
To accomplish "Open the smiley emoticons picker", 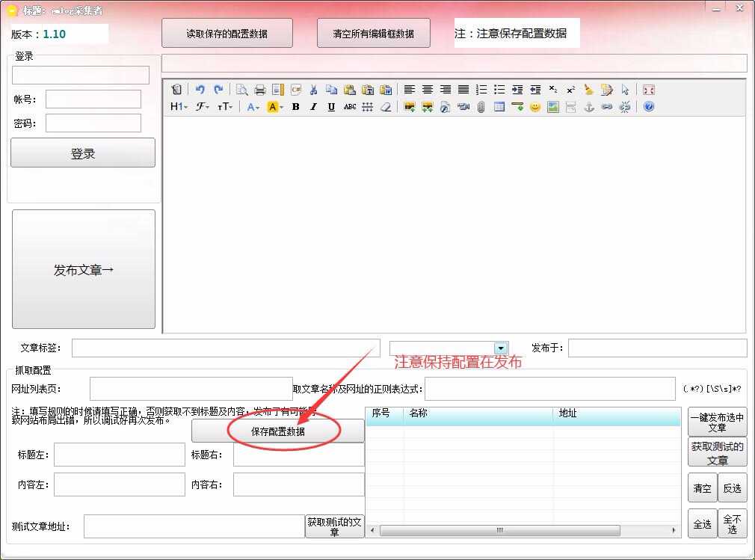I will [535, 106].
